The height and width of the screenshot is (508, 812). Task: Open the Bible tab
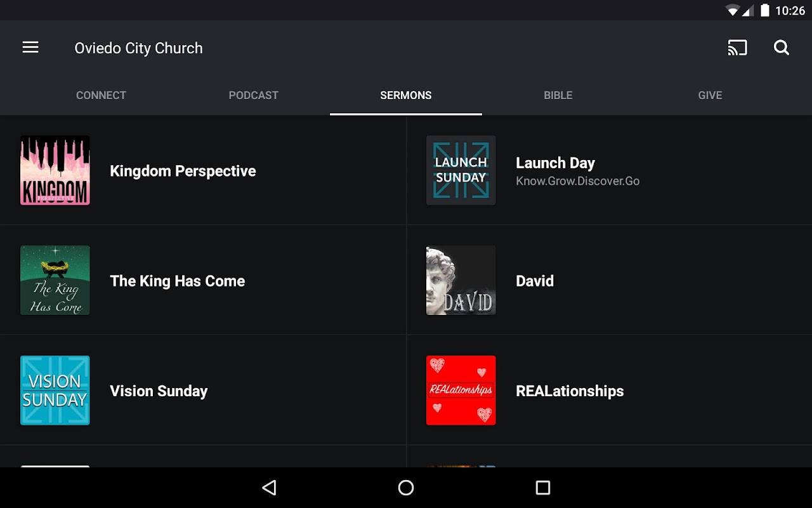click(558, 95)
